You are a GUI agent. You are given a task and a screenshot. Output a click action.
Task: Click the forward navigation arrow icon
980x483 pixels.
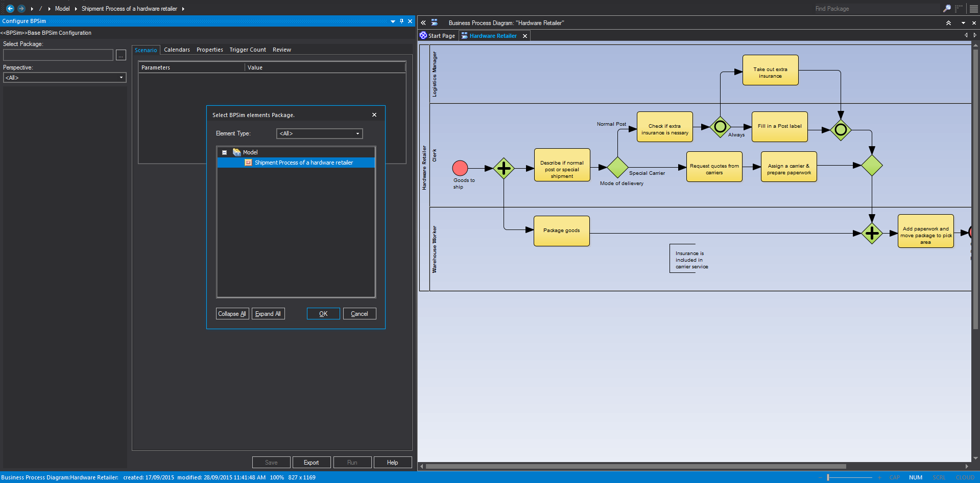coord(21,9)
